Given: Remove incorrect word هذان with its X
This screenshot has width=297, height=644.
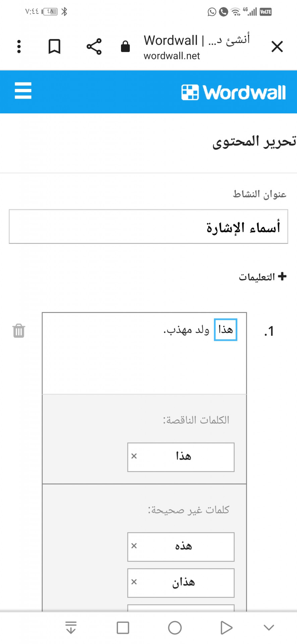Looking at the screenshot, I should click(134, 582).
